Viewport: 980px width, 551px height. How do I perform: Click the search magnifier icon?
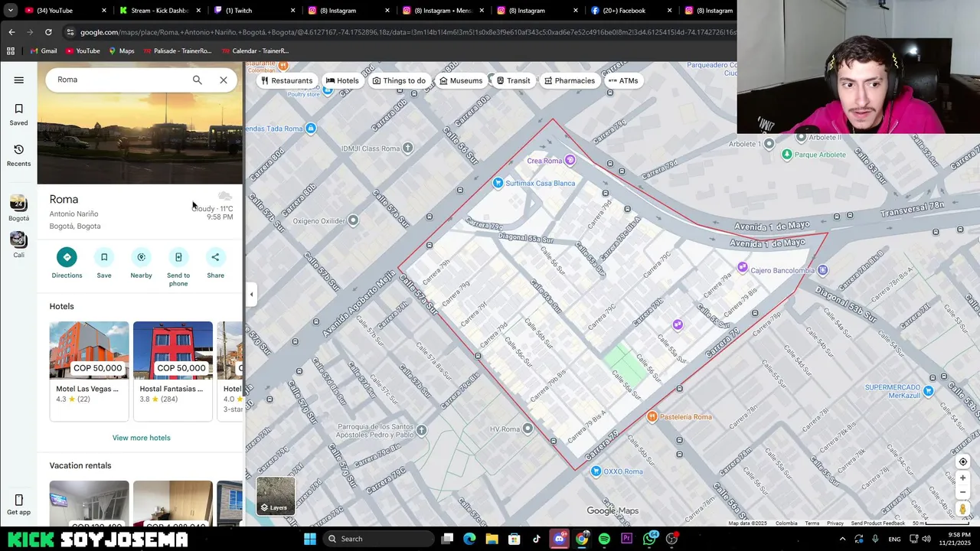(197, 80)
